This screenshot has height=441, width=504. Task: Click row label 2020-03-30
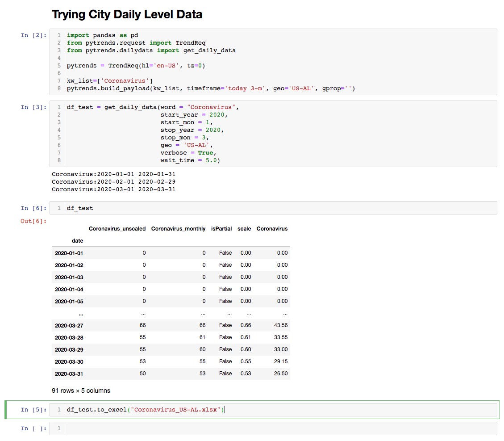pos(69,362)
